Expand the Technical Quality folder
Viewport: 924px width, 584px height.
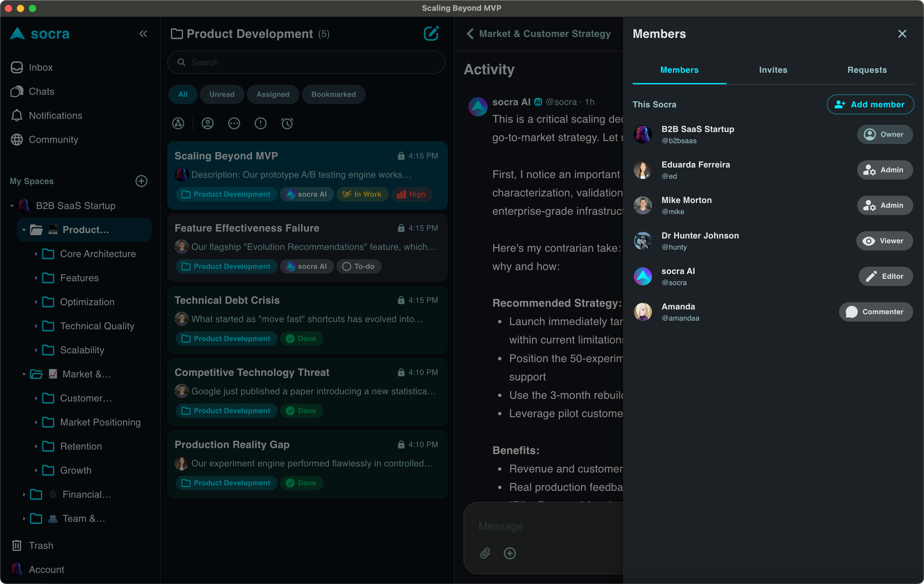pos(36,326)
